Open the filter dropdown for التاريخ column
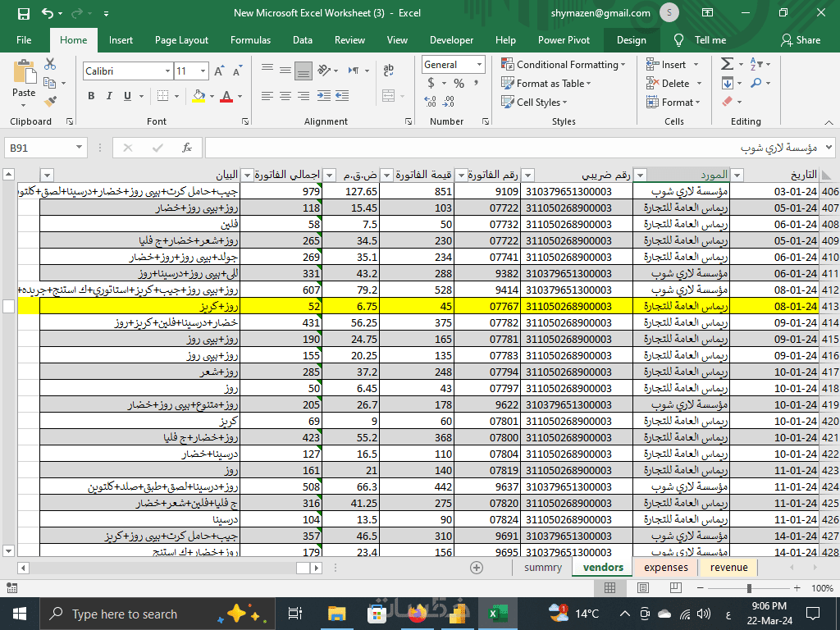Viewport: 840px width, 630px height. pos(737,175)
